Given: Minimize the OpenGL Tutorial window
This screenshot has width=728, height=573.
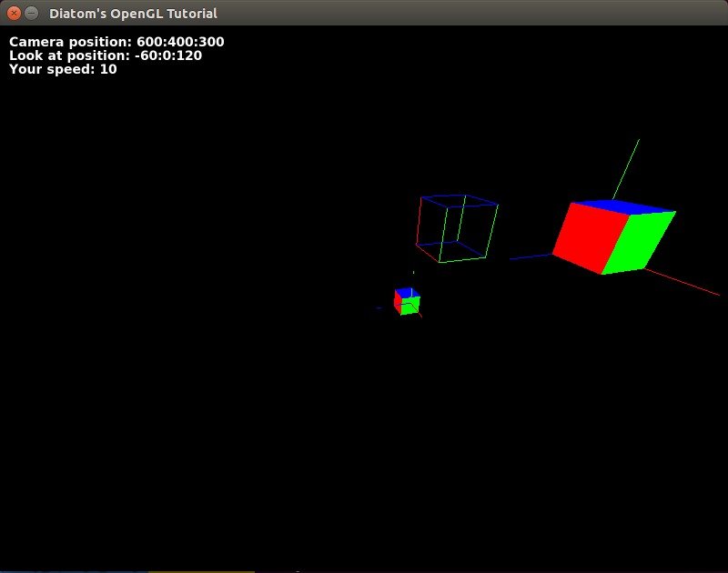Looking at the screenshot, I should (32, 14).
